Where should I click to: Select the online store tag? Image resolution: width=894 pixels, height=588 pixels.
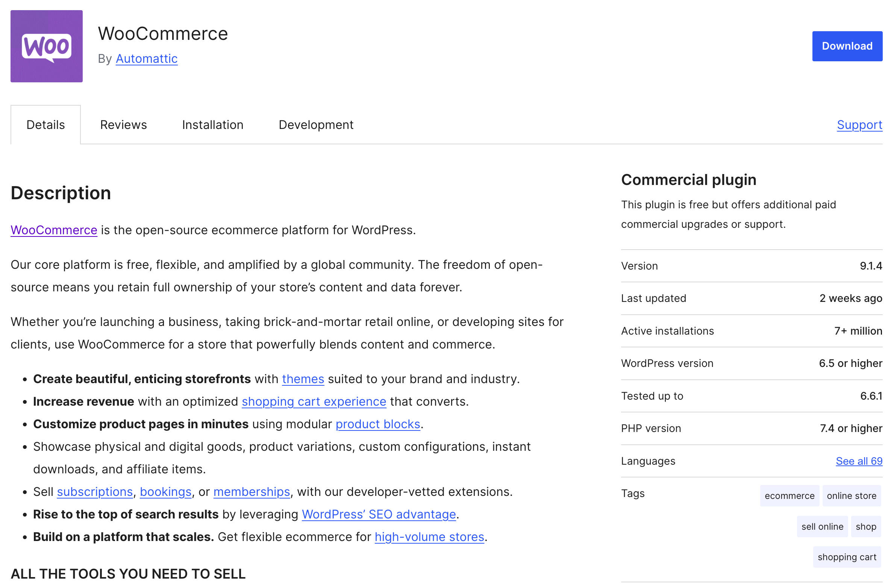tap(852, 496)
